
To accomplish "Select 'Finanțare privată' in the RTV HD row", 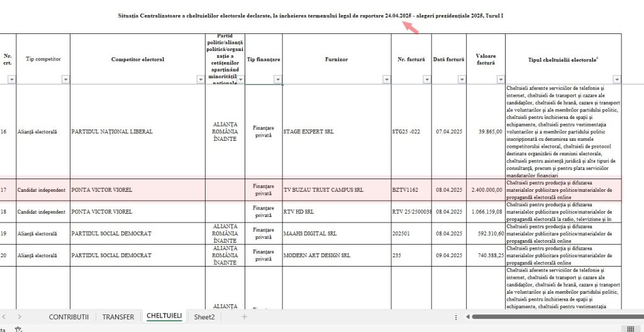I will [264, 212].
